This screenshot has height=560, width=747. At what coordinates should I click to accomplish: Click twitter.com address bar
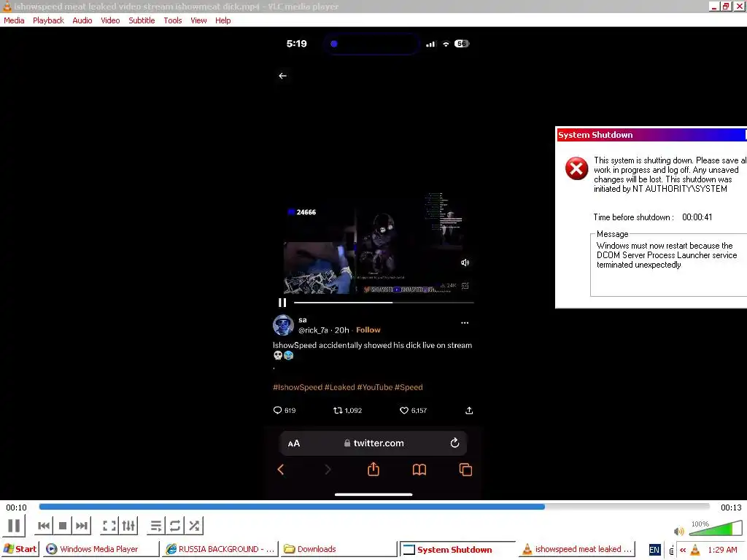point(373,443)
